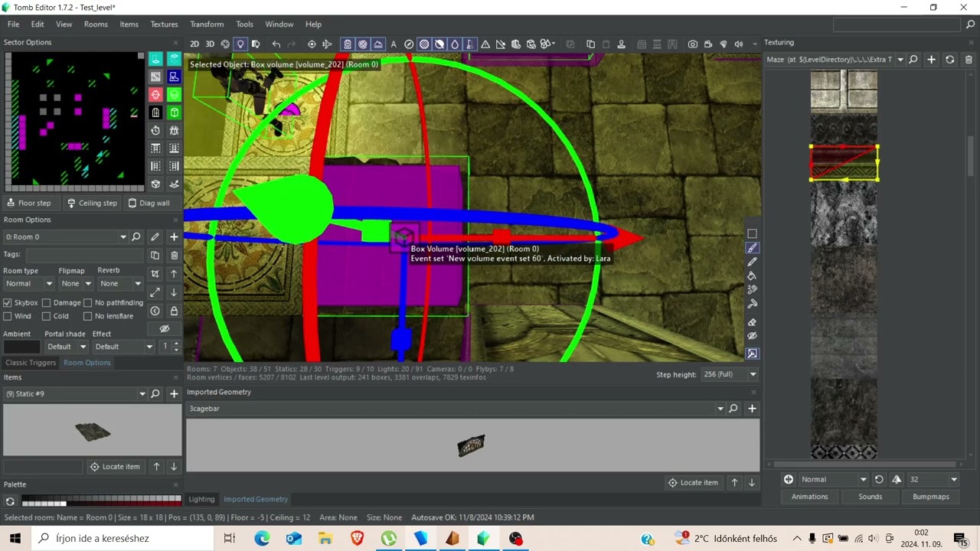Rename room using the pencil icon
This screenshot has width=980, height=551.
pos(155,237)
